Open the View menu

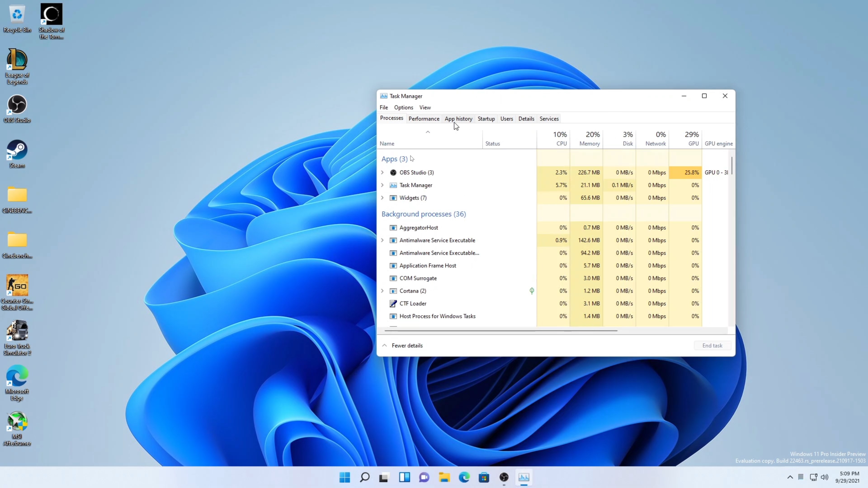[x=425, y=108]
